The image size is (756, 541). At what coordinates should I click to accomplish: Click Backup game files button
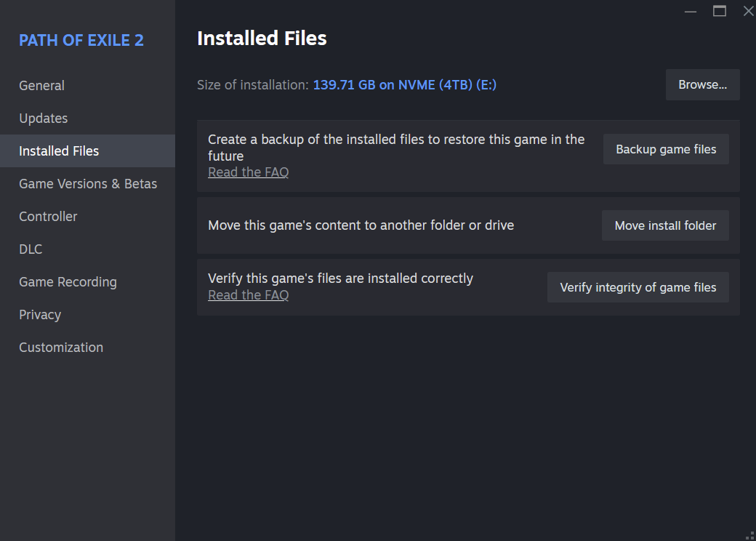[666, 150]
